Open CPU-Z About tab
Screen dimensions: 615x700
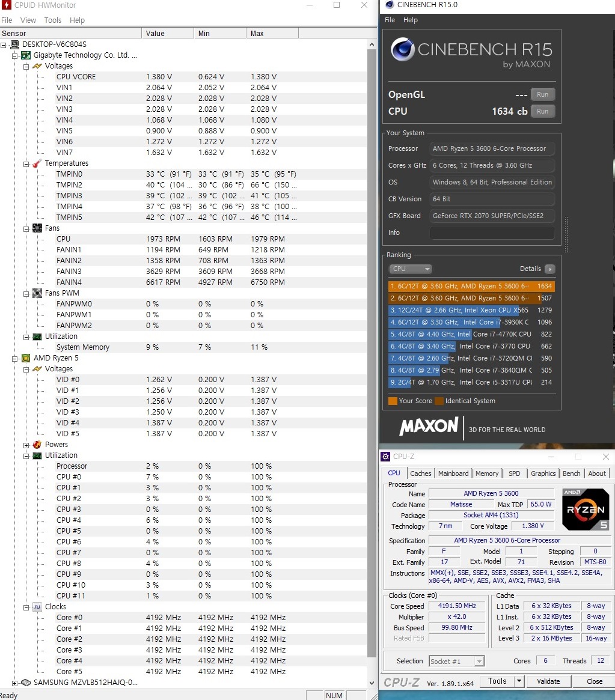click(x=597, y=473)
